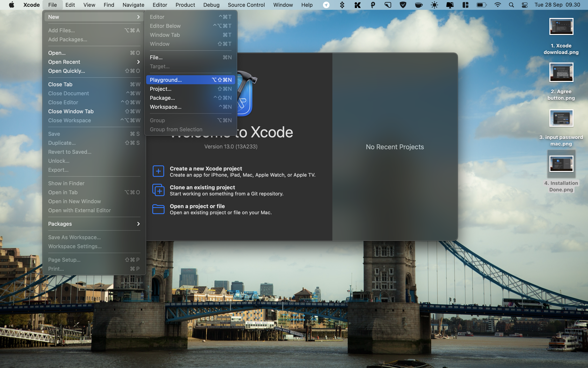The height and width of the screenshot is (368, 588).
Task: Click the shield checkmark menu bar icon
Action: click(403, 5)
